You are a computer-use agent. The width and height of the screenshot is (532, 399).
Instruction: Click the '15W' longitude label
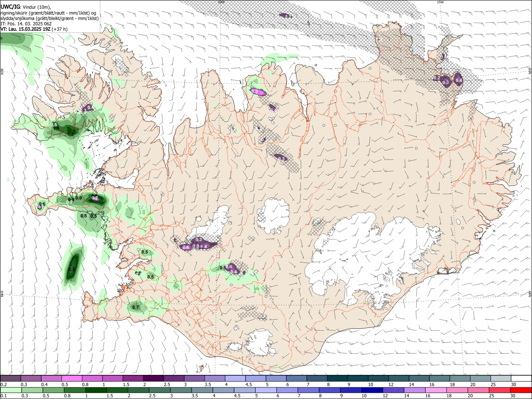[x=440, y=2]
